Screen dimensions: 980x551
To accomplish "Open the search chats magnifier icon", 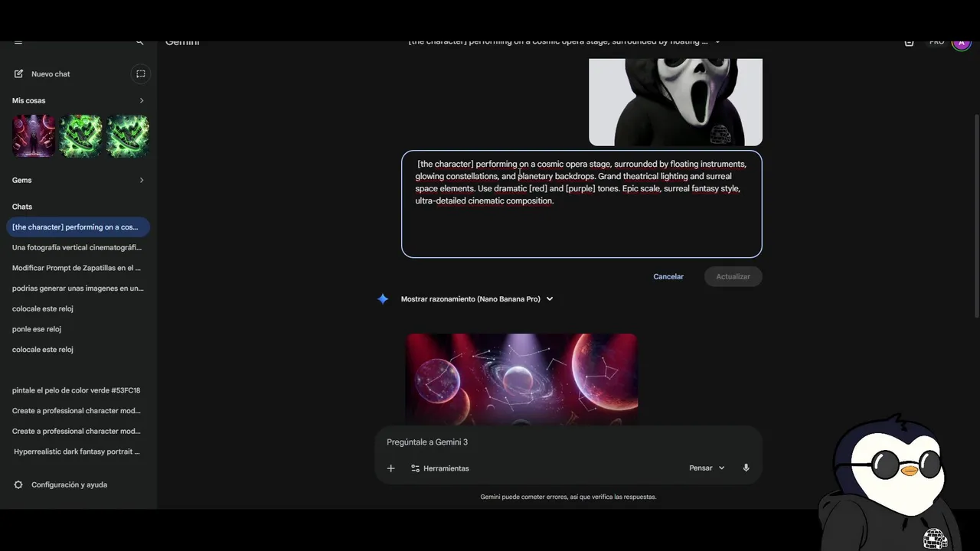I will pos(139,43).
